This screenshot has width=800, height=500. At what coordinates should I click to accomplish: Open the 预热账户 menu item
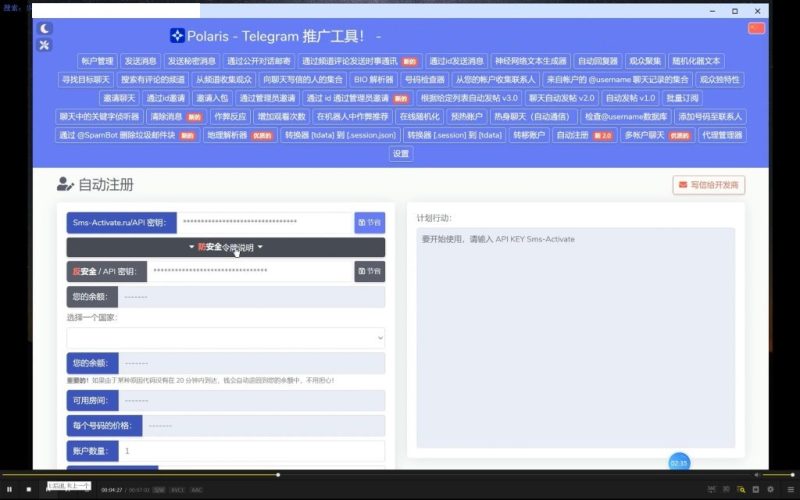(466, 116)
